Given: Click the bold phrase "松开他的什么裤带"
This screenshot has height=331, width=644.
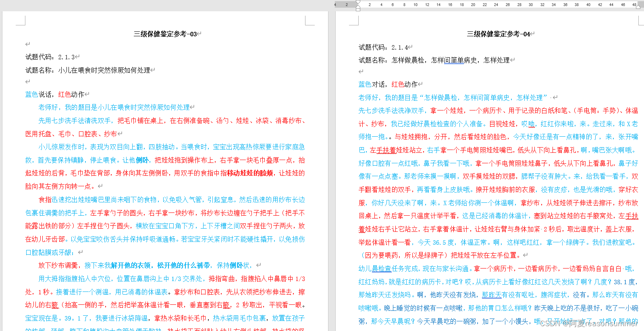Looking at the screenshot, I should [184, 265].
